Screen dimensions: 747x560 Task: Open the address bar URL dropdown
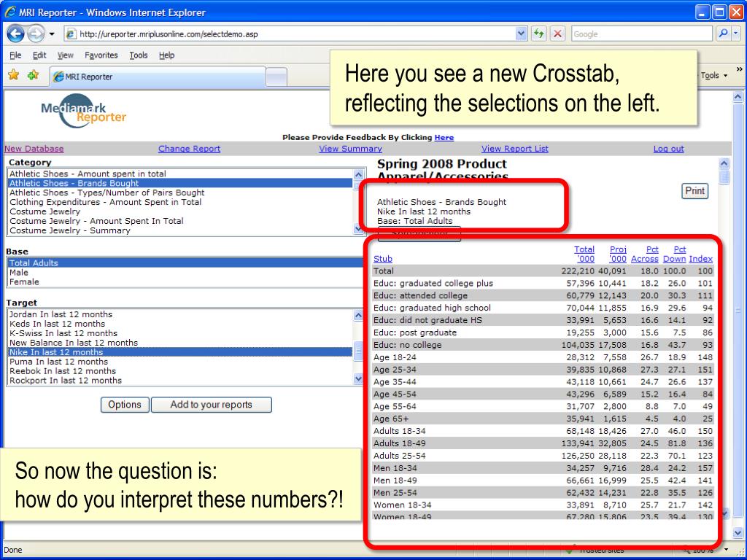pyautogui.click(x=522, y=34)
